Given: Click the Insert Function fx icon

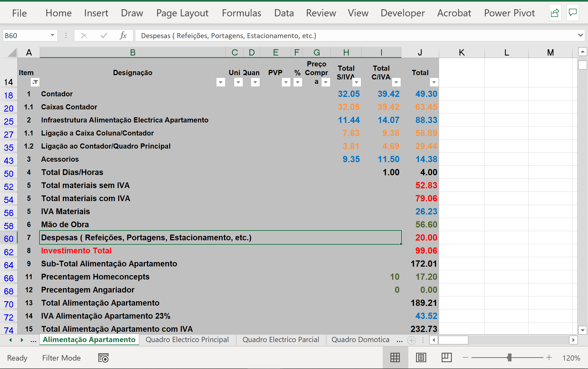Looking at the screenshot, I should click(123, 35).
